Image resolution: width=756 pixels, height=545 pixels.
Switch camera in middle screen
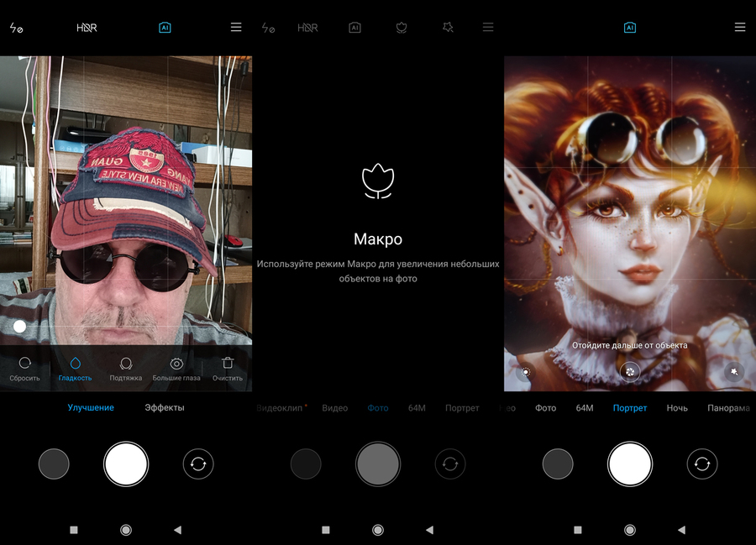450,464
